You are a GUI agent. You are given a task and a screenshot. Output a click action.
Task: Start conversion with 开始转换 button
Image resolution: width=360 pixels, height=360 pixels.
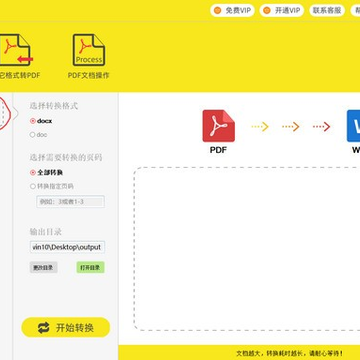(x=66, y=327)
